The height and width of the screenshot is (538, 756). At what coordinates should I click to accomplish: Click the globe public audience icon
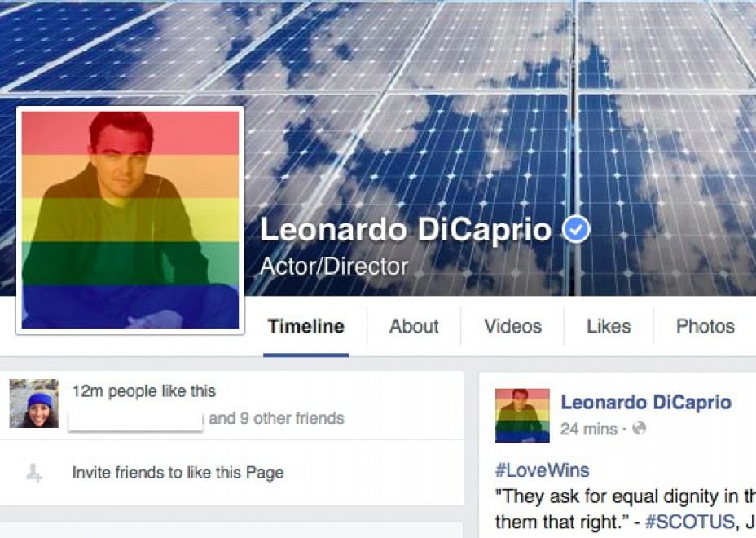(639, 429)
